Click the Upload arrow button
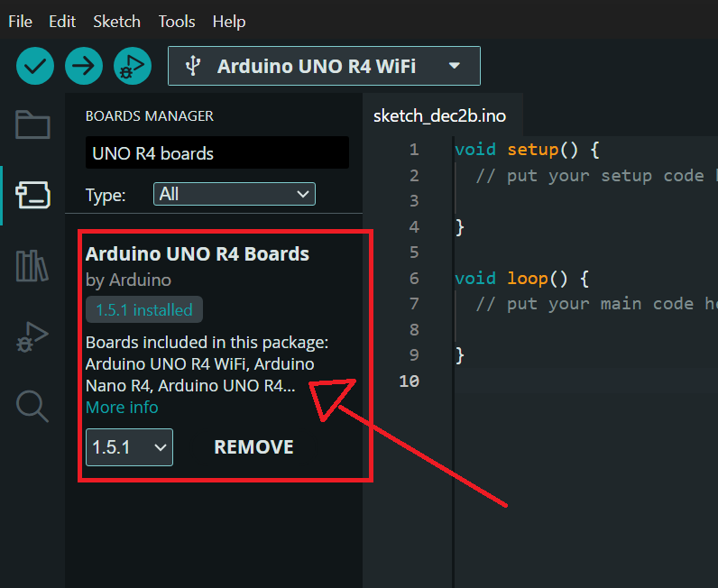Viewport: 718px width, 588px height. point(84,66)
